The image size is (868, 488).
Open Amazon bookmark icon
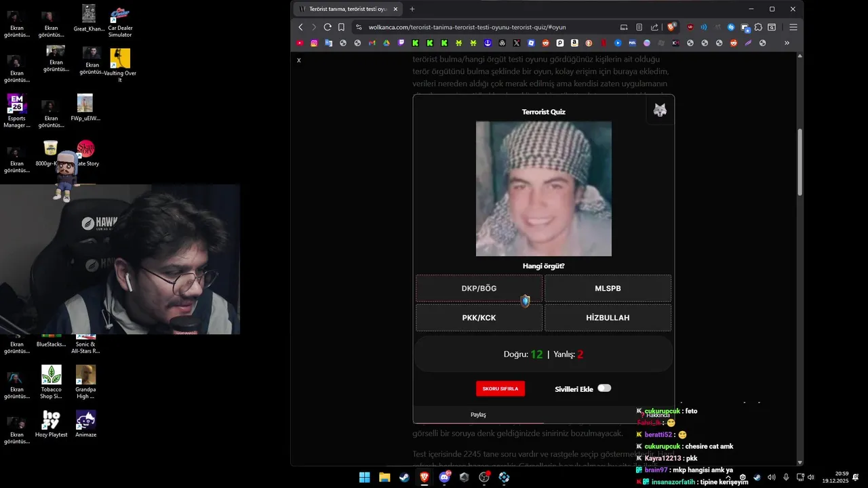coord(574,43)
